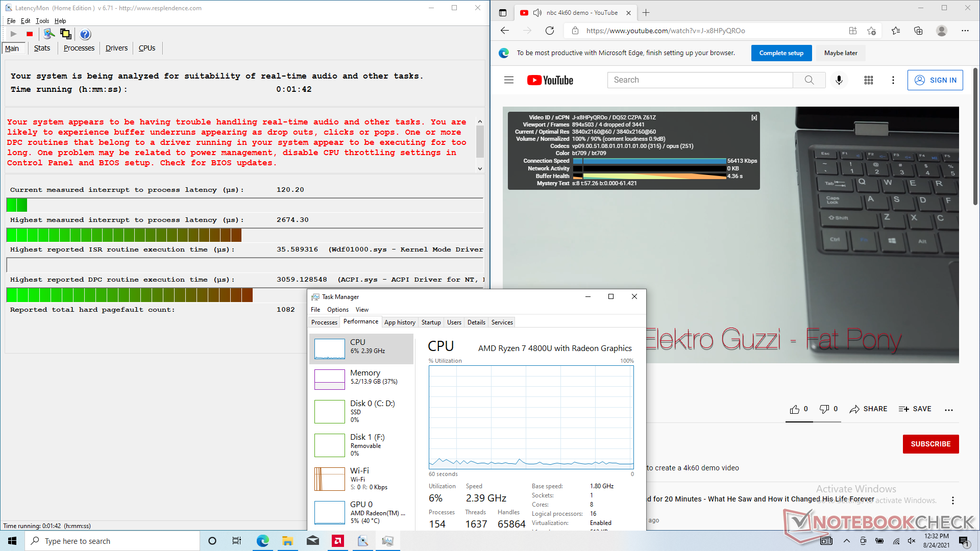Click the YouTube Search input field
This screenshot has width=980, height=551.
click(x=699, y=80)
